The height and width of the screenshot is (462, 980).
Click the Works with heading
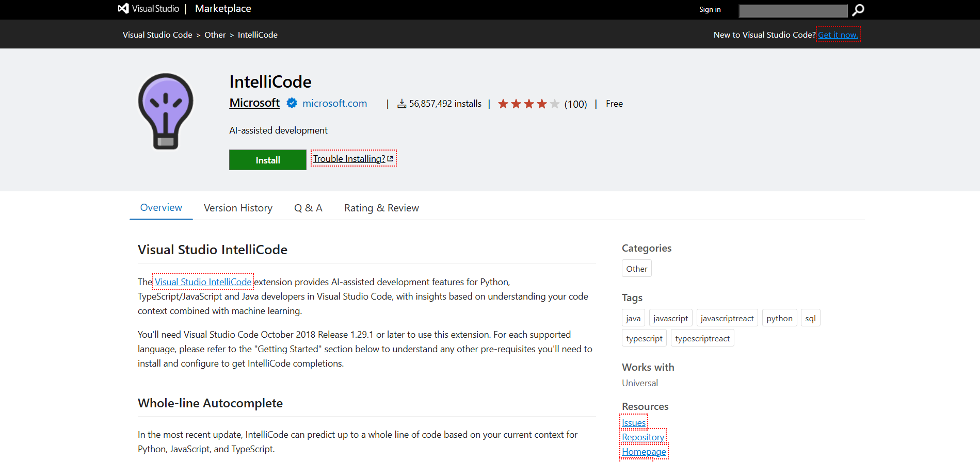tap(648, 367)
